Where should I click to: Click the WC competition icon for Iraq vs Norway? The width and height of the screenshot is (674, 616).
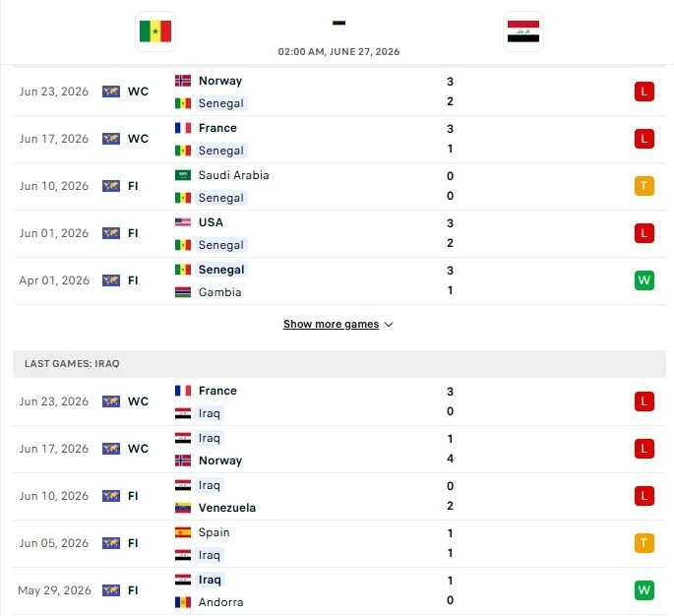pyautogui.click(x=111, y=449)
